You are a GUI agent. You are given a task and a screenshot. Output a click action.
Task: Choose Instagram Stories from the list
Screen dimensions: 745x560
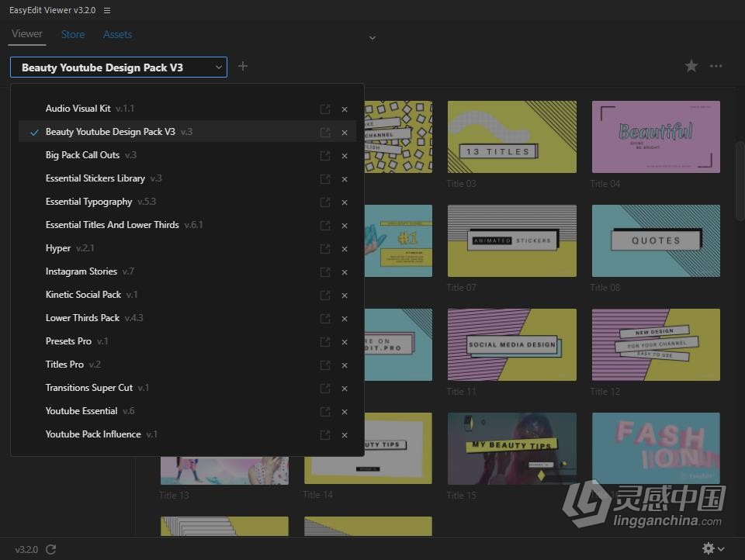tap(187, 271)
